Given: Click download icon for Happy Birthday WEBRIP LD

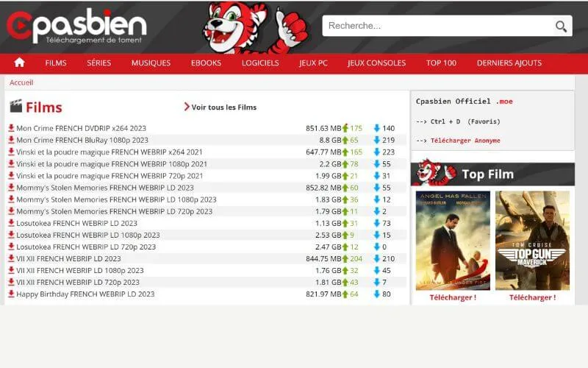Looking at the screenshot, I should pos(11,294).
